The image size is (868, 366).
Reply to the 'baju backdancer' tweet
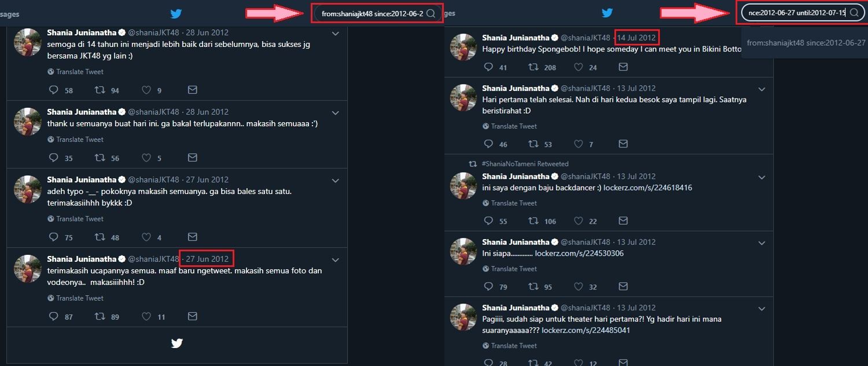(489, 221)
